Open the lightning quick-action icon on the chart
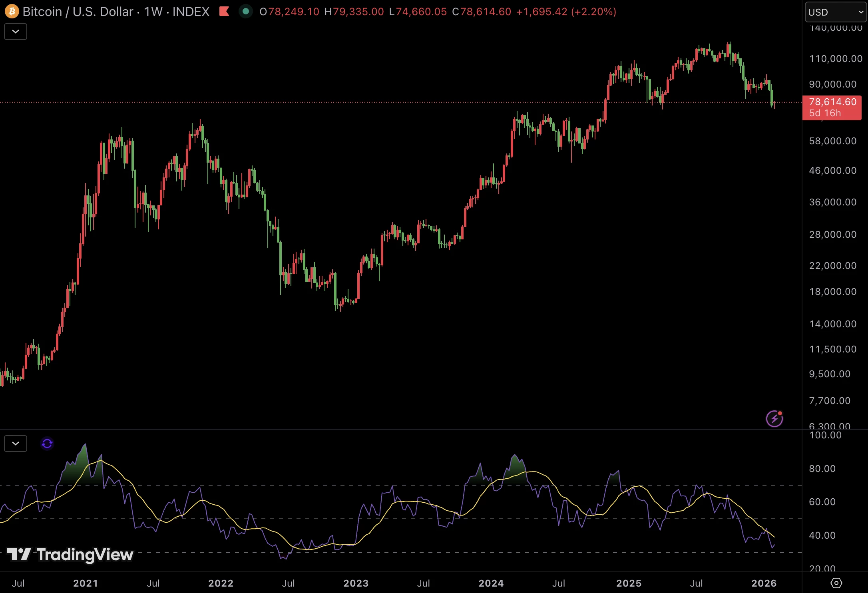 coord(774,418)
